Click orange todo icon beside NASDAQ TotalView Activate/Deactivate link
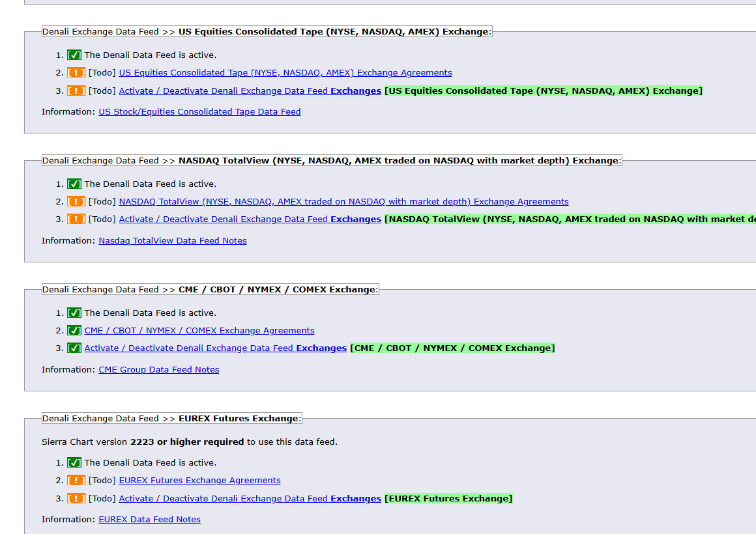756x534 pixels. coord(76,219)
